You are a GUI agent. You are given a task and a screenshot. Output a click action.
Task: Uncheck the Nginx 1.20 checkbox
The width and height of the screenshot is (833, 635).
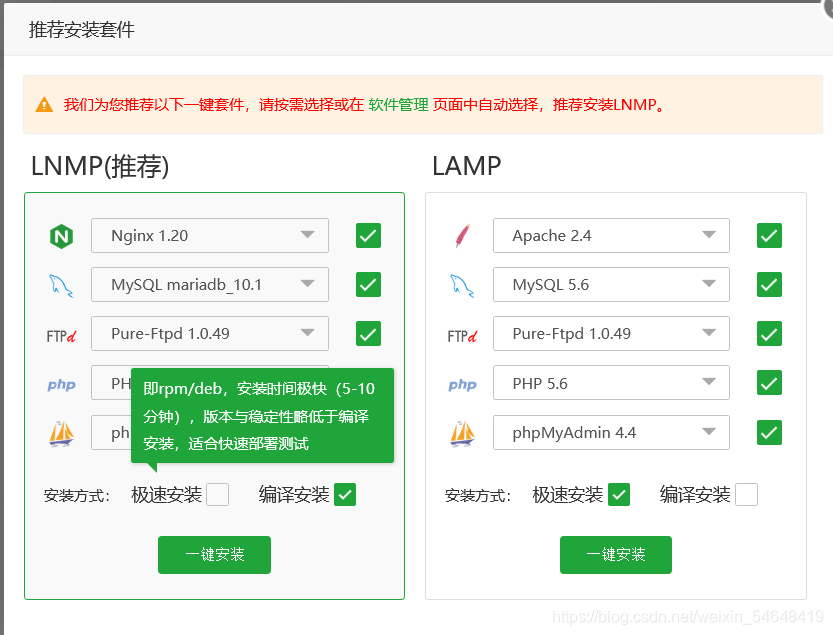click(x=369, y=236)
